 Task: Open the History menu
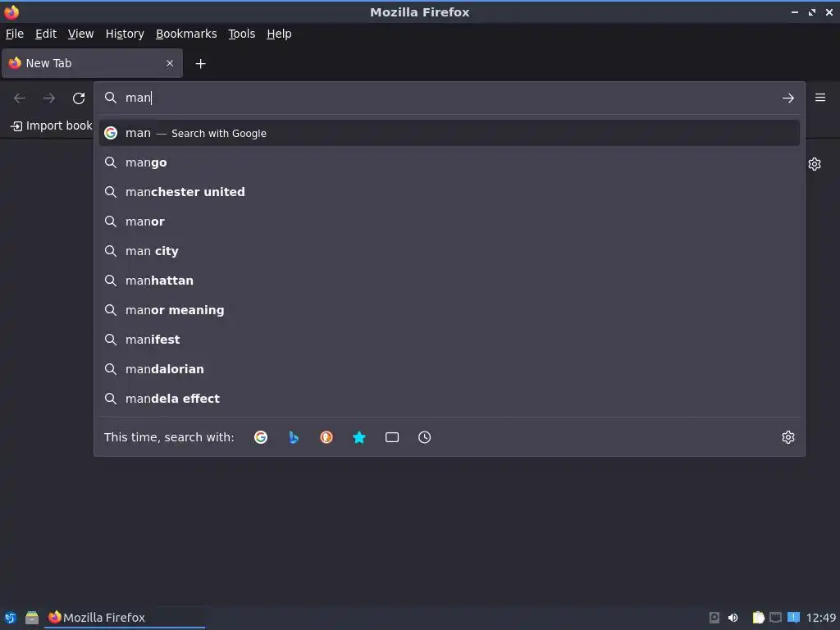[125, 34]
